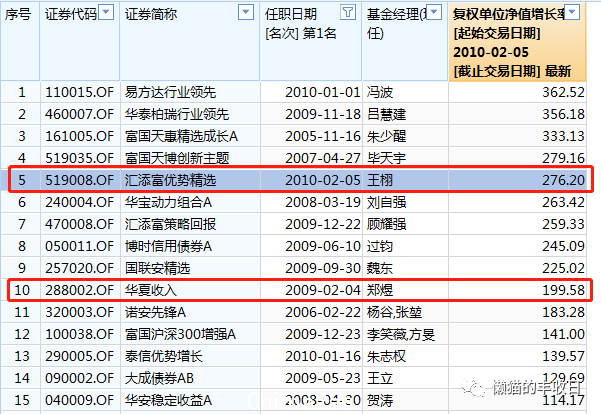Click fund code 257020.OF
Image resolution: width=601 pixels, height=414 pixels.
79,268
